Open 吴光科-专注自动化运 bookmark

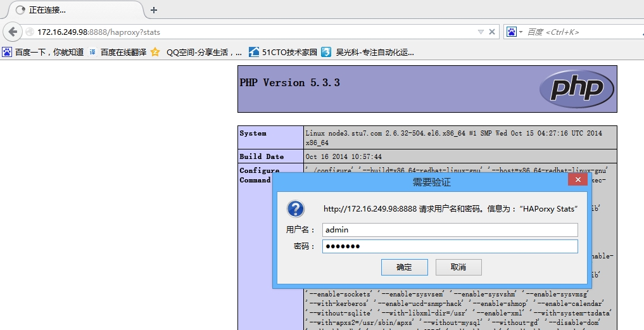(368, 52)
